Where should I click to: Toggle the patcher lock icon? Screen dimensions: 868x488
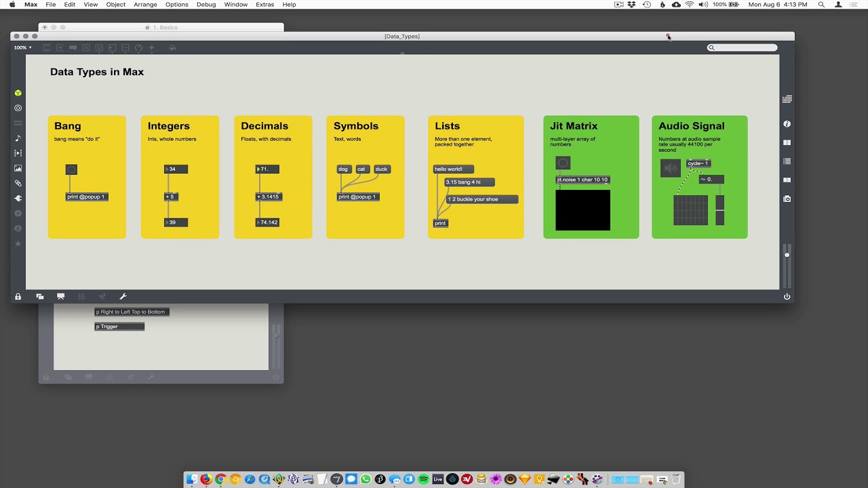pos(18,296)
